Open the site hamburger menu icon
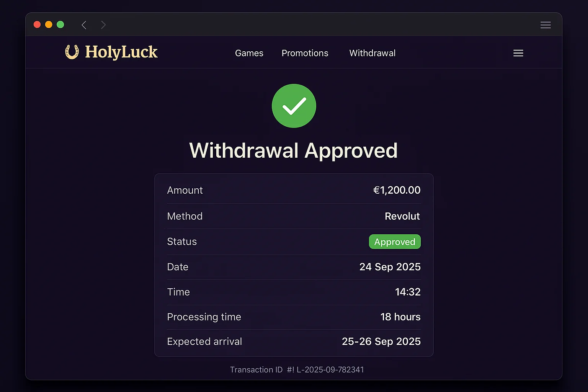The image size is (588, 392). 518,53
